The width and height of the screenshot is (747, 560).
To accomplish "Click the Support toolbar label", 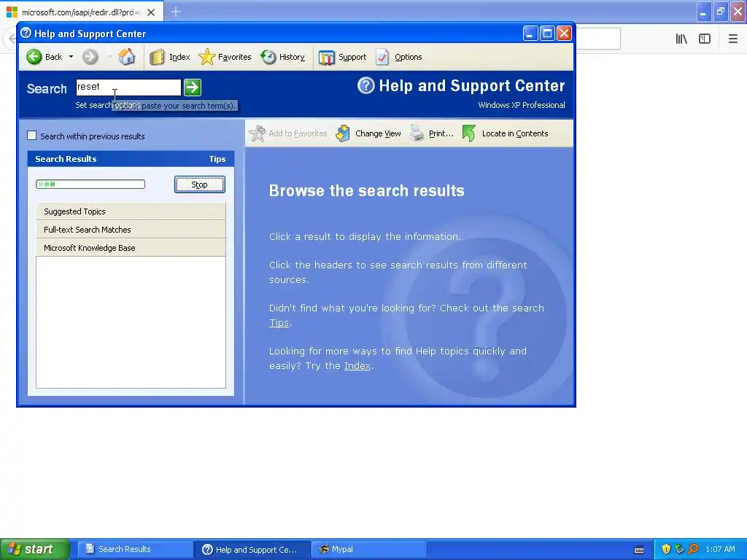I will click(x=352, y=57).
